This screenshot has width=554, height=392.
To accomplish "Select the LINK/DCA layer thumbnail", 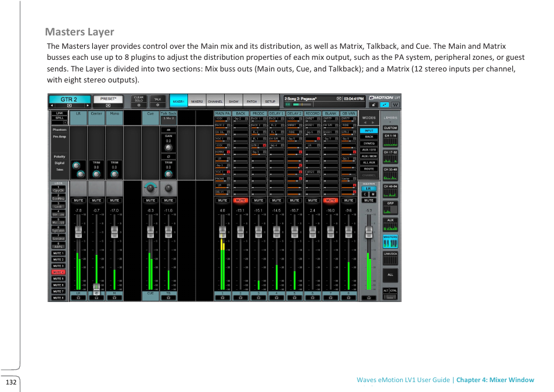I will click(x=390, y=258).
